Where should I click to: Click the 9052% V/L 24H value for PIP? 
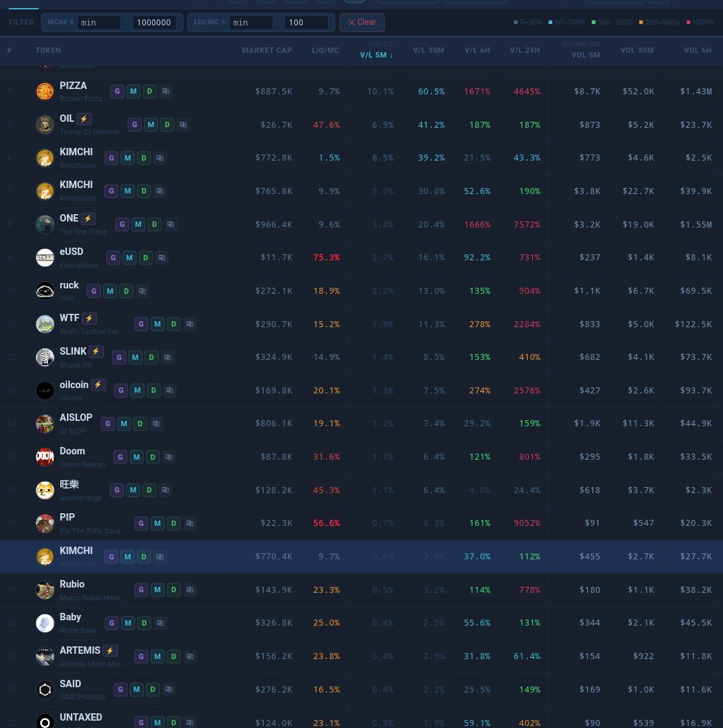pyautogui.click(x=527, y=523)
